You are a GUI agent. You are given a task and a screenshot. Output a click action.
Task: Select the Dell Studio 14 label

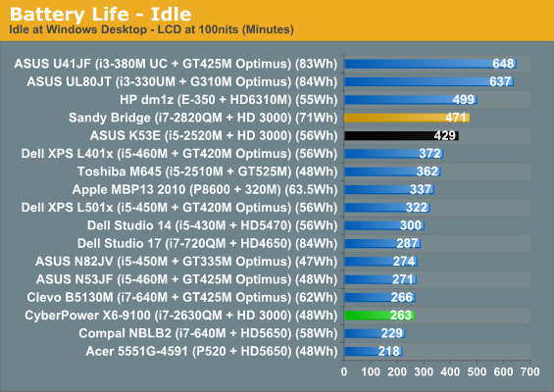point(213,225)
